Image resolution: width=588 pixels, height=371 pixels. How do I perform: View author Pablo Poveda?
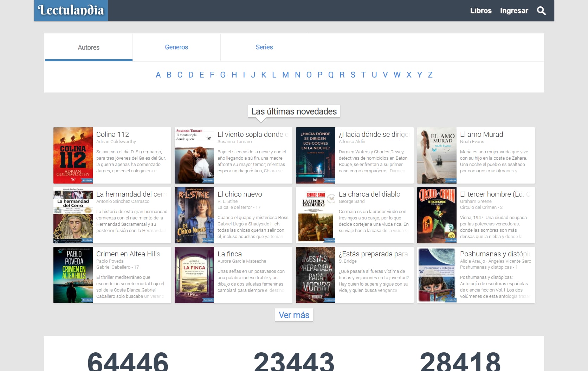click(110, 261)
